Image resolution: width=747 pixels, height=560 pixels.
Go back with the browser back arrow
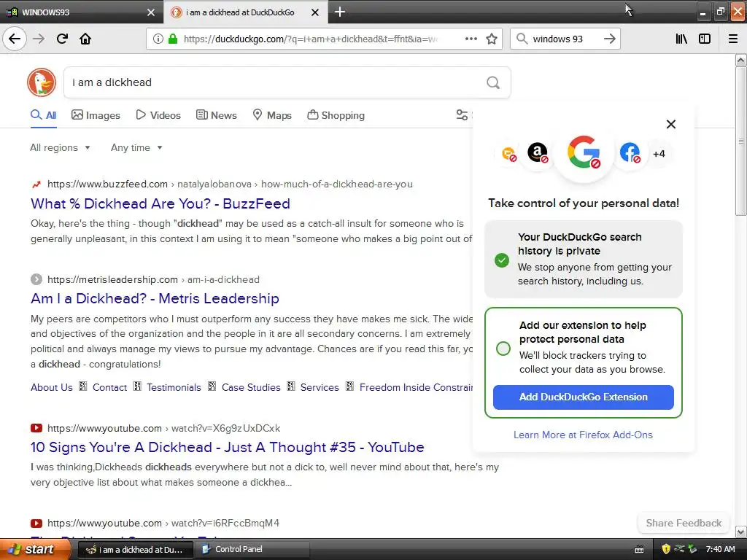click(x=15, y=39)
